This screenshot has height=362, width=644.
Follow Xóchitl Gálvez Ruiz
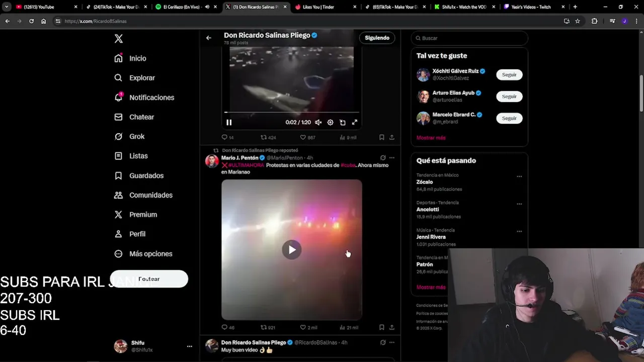pos(509,74)
